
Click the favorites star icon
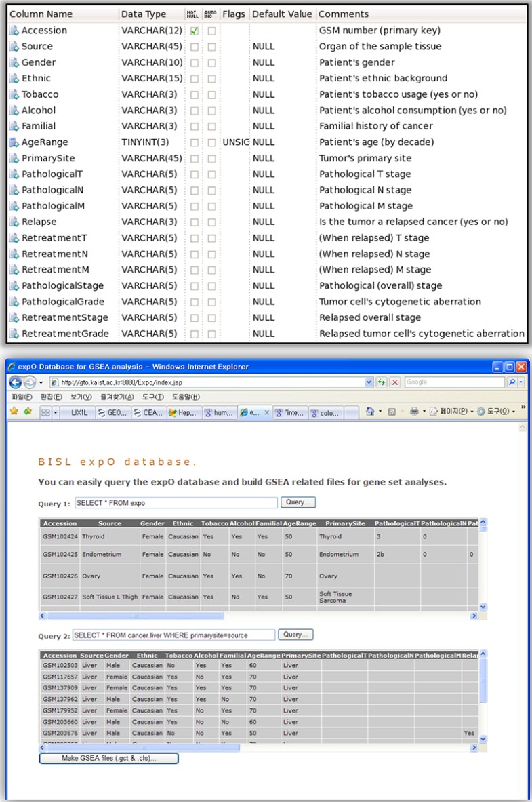point(14,412)
